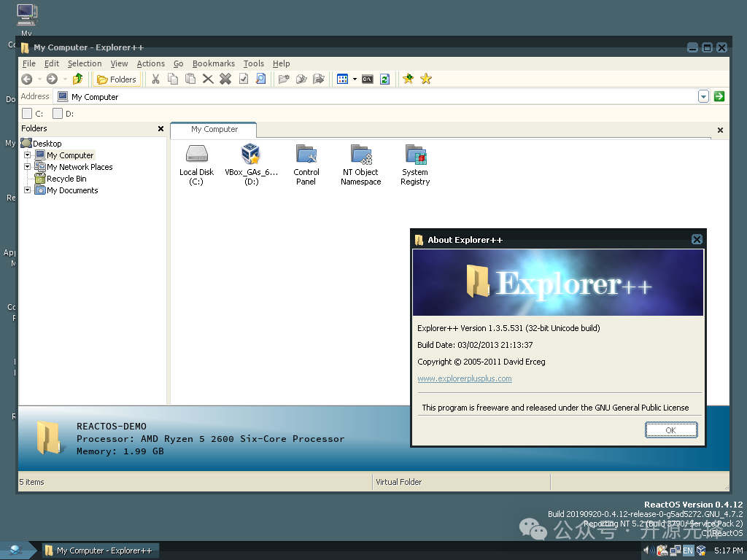This screenshot has height=560, width=747.
Task: Collapse the My Computer tree node
Action: point(27,155)
